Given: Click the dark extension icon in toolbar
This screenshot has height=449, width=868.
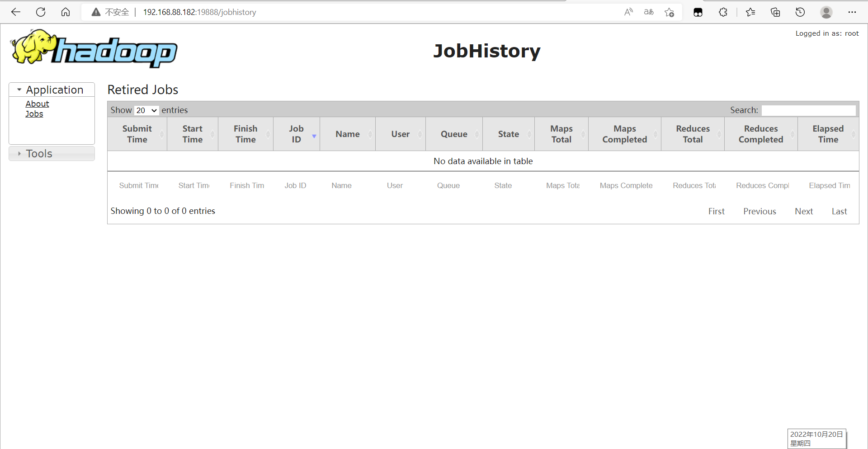Looking at the screenshot, I should [x=698, y=12].
